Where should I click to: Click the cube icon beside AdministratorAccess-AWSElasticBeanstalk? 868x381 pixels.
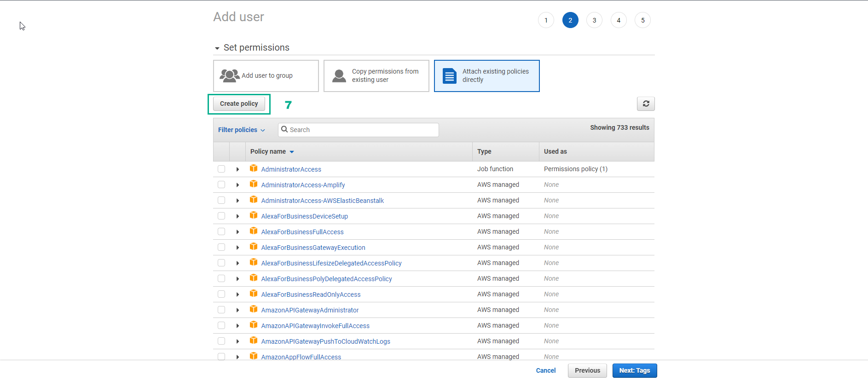pos(254,200)
